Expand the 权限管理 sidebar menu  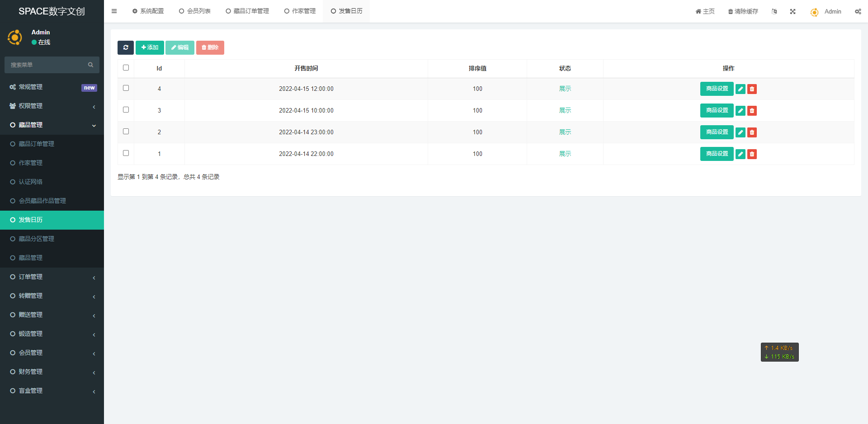(x=52, y=106)
